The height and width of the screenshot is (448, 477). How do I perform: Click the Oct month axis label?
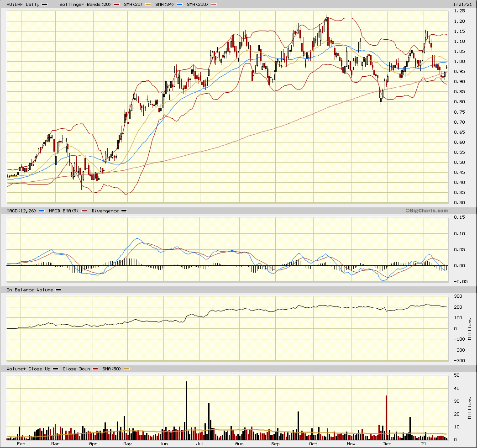tap(313, 444)
